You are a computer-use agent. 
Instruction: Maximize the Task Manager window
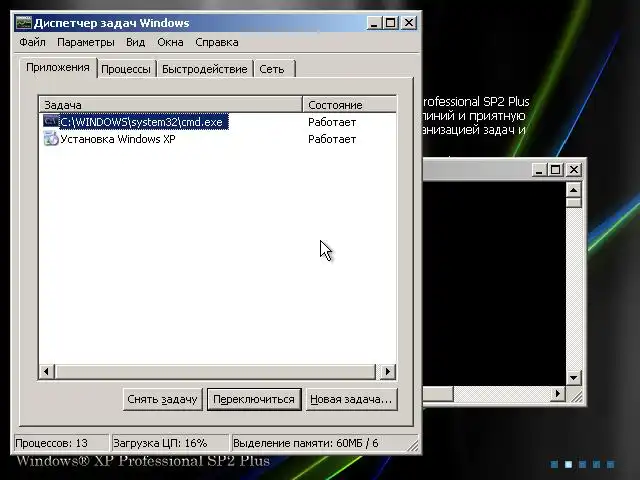(390, 23)
